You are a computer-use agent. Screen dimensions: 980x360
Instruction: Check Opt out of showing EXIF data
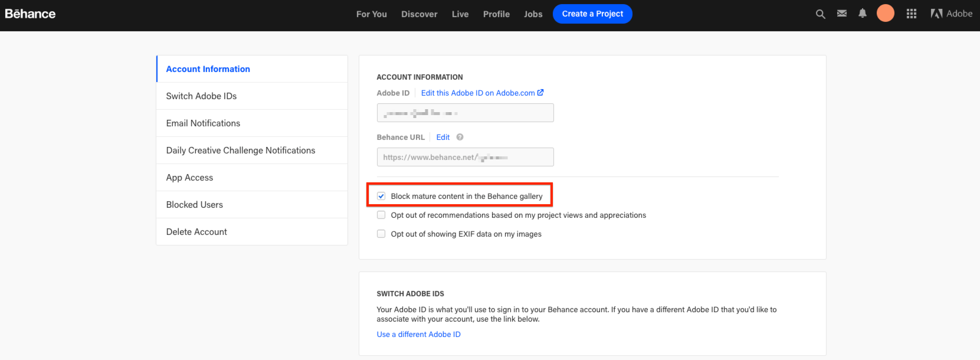tap(381, 234)
